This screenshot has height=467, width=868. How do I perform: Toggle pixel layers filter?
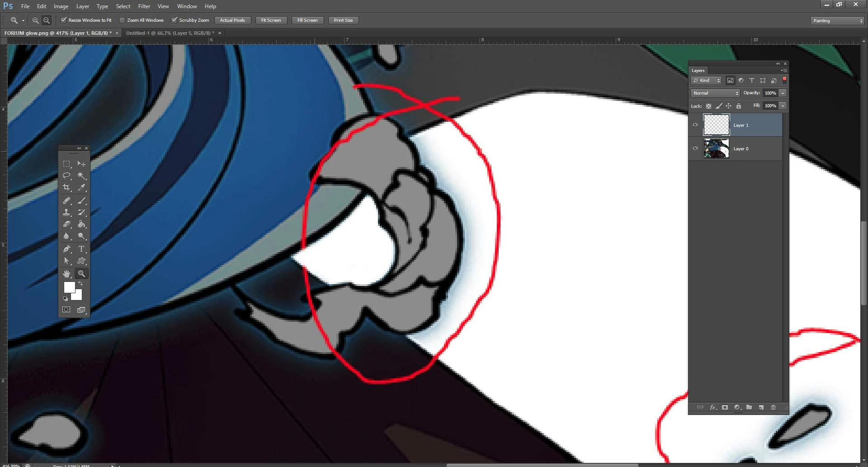(x=730, y=81)
